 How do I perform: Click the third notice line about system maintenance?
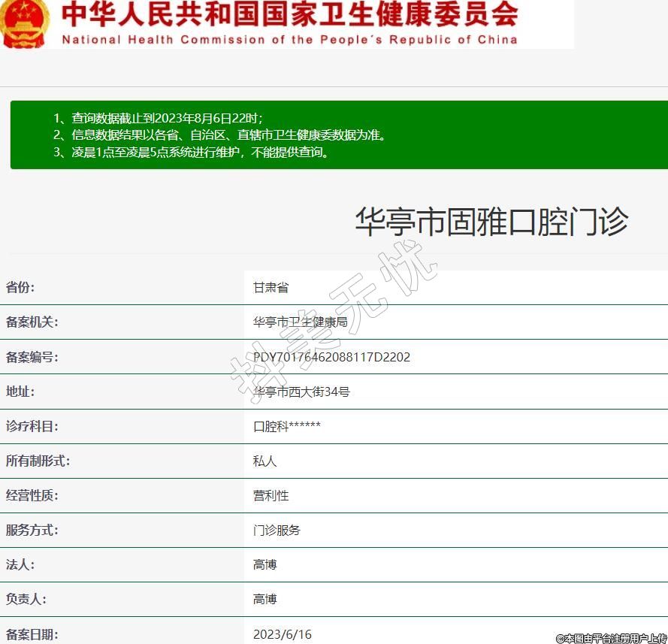coord(192,153)
